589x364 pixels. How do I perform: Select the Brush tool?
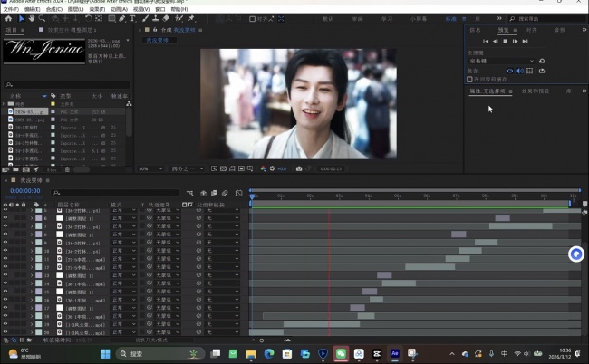coord(145,18)
